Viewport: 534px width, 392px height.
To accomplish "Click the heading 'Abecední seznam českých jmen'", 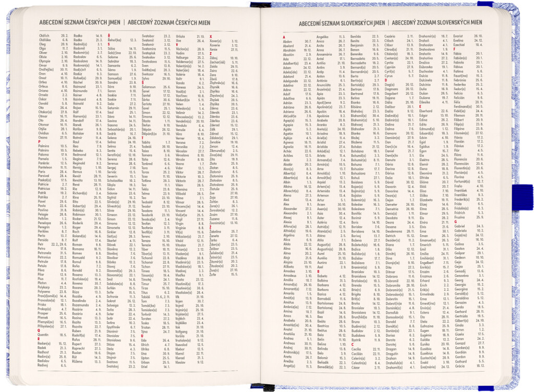I will (x=80, y=22).
